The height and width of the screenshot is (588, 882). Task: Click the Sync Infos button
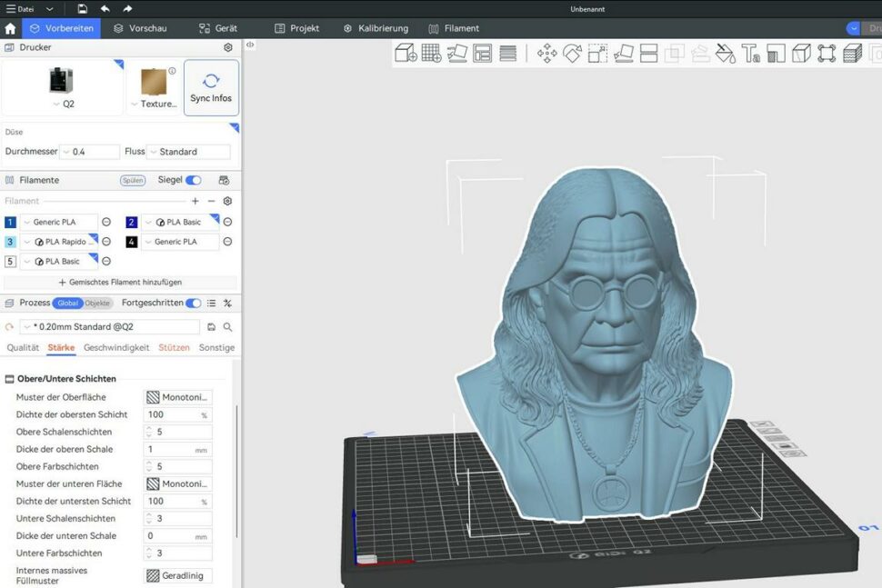coord(211,88)
